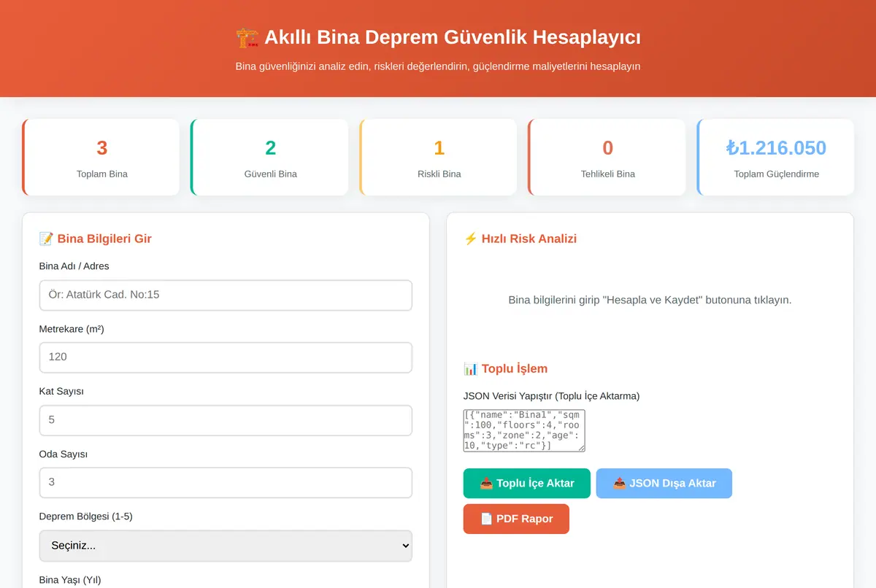Click the notepad icon beside Bina Bilgileri Gir
The image size is (876, 588).
tap(46, 239)
